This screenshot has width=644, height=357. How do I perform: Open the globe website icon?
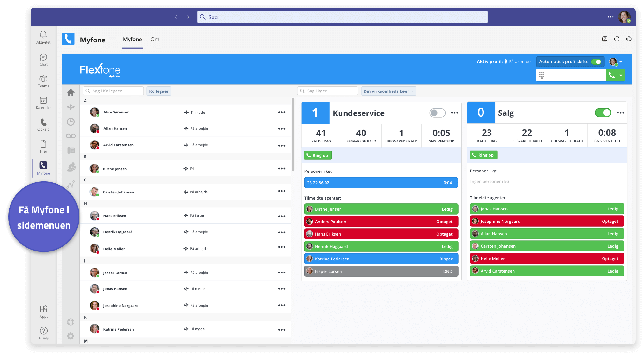coord(629,39)
